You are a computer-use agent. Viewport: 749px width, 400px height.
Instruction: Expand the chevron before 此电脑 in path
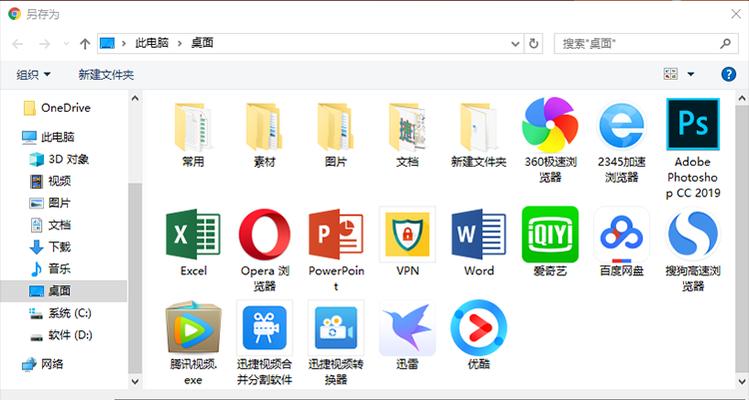[x=124, y=43]
